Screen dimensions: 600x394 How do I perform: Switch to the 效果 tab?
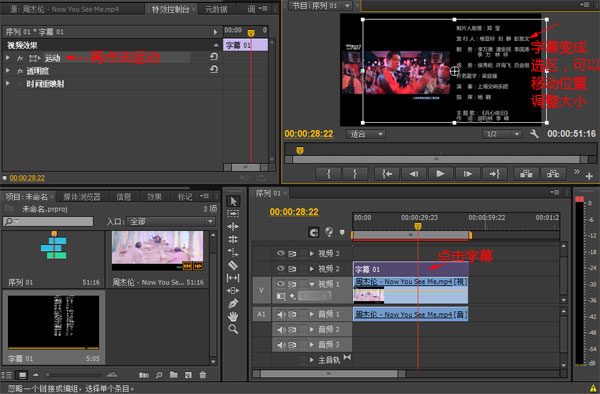(154, 197)
